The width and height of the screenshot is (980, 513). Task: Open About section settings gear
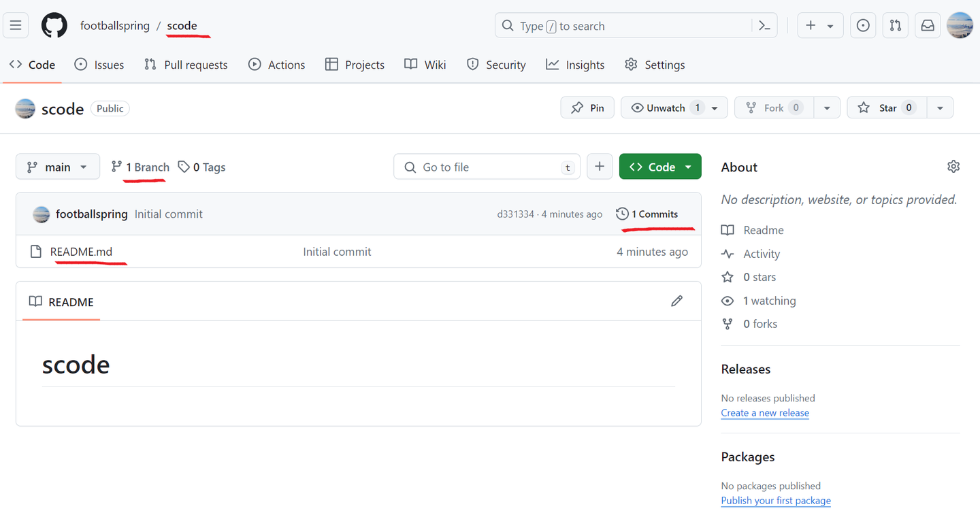pos(953,166)
